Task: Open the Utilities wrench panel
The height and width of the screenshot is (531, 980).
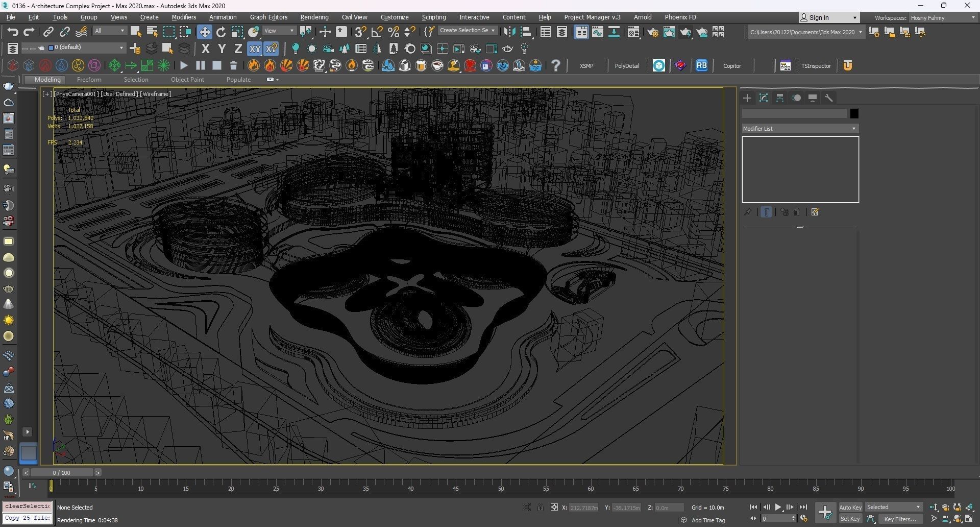Action: pos(829,98)
